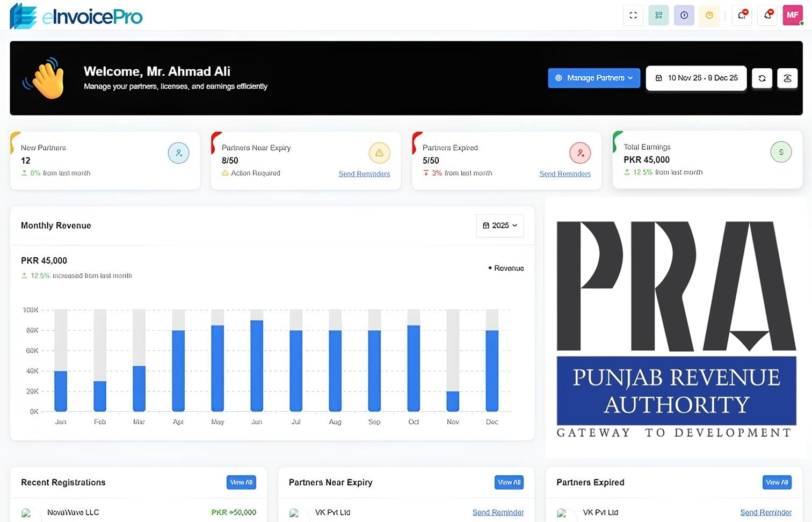Click the PKR +50,000 amount
The width and height of the screenshot is (812, 522).
coord(234,512)
